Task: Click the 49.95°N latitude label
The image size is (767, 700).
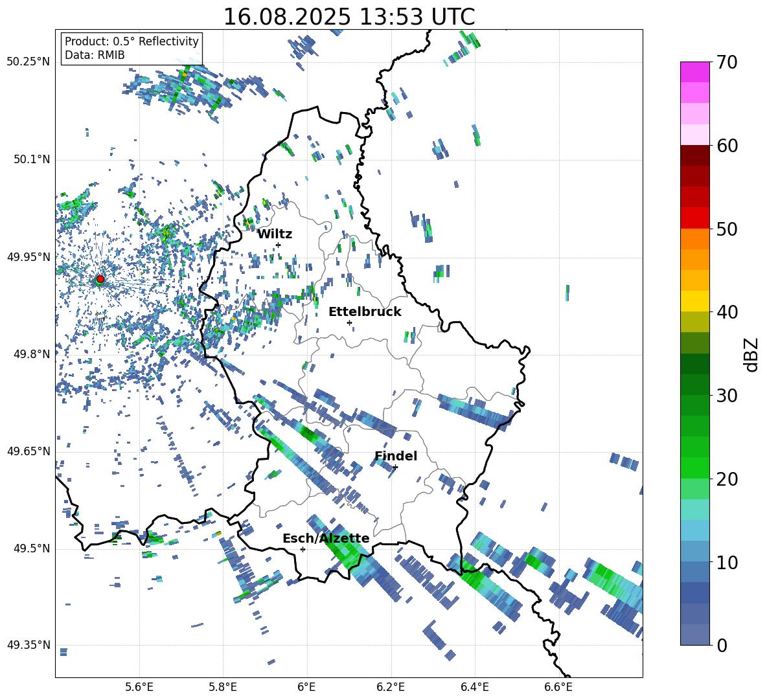Action: pos(29,256)
